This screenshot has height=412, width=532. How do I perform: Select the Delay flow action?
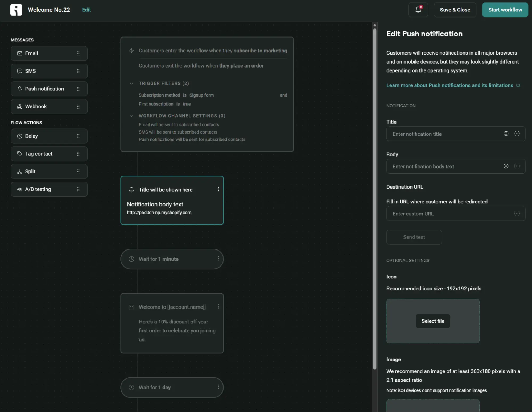[x=49, y=136]
